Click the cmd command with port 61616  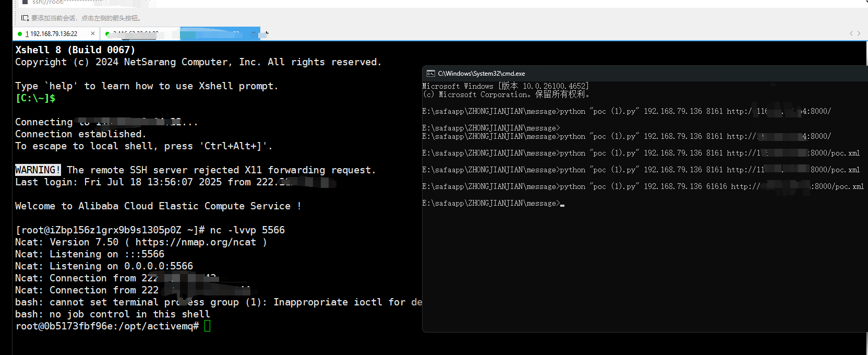click(x=643, y=186)
